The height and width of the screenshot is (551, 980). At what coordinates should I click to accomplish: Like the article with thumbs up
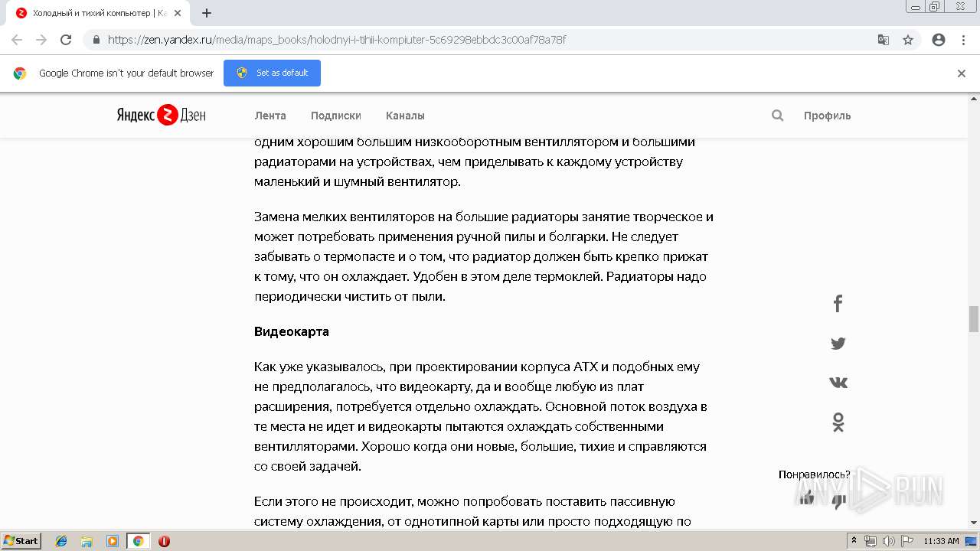tap(807, 498)
